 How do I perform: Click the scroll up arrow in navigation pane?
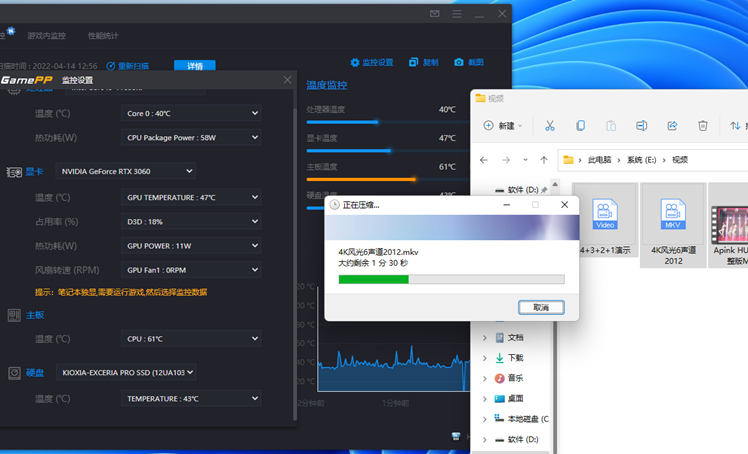click(x=555, y=184)
